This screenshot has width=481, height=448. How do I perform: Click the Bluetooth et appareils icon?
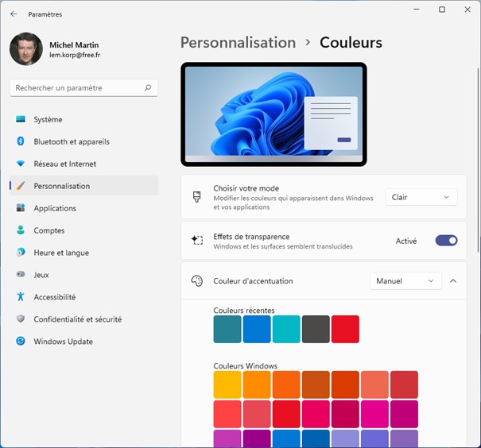[x=21, y=141]
